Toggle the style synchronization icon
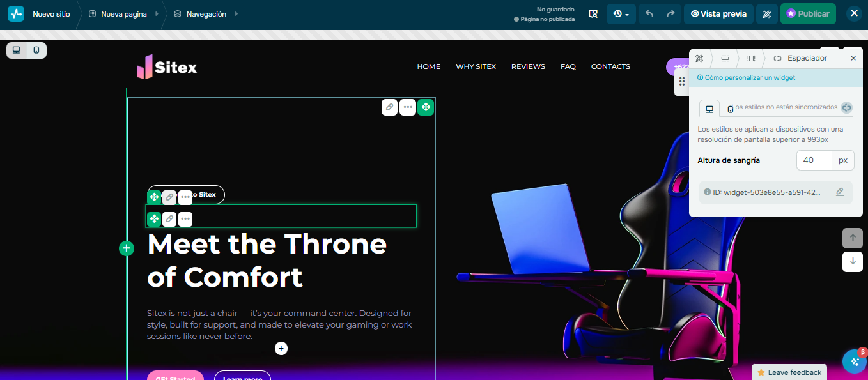Screen dimensions: 868x380 [846, 107]
